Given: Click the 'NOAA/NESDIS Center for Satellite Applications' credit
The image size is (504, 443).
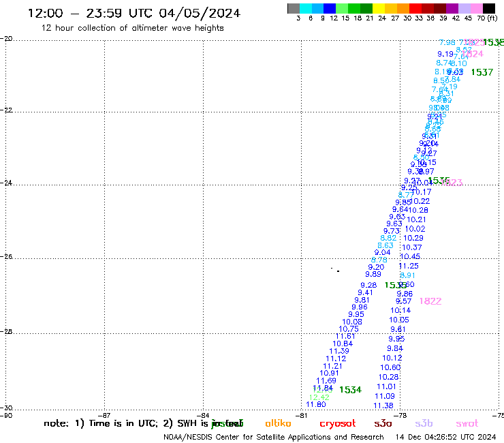Looking at the screenshot, I should 274,438.
